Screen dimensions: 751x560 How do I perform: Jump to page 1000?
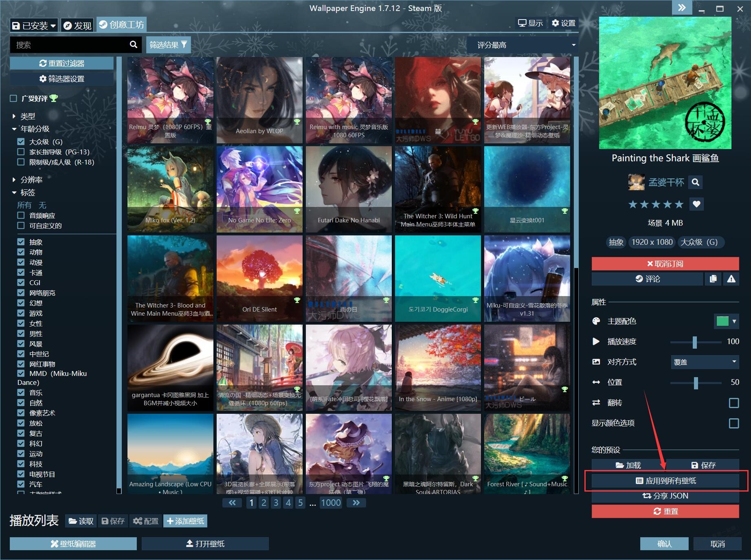pyautogui.click(x=331, y=503)
